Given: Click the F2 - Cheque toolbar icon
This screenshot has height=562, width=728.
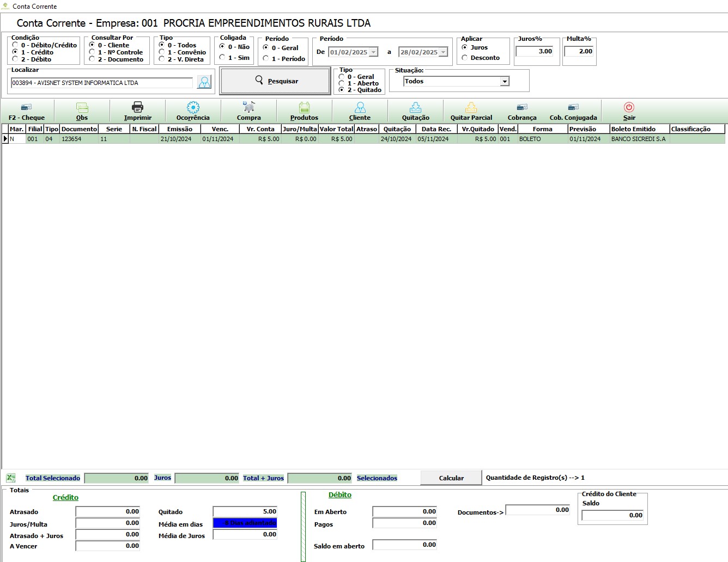Looking at the screenshot, I should pyautogui.click(x=26, y=107).
